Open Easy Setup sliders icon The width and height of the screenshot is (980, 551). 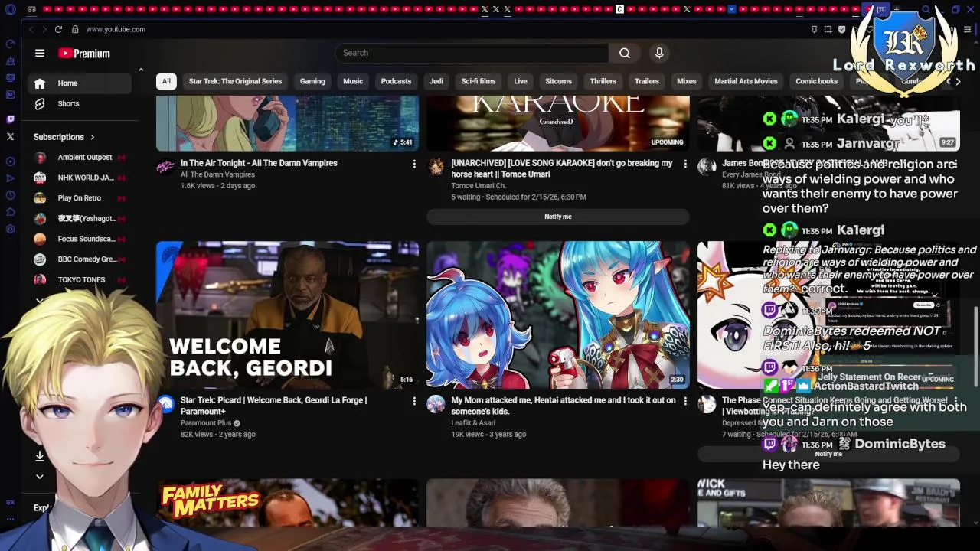tap(968, 29)
